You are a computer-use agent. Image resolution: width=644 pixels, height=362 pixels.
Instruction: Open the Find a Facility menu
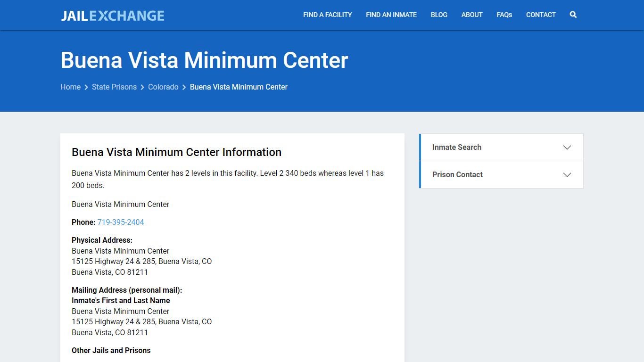click(x=327, y=15)
